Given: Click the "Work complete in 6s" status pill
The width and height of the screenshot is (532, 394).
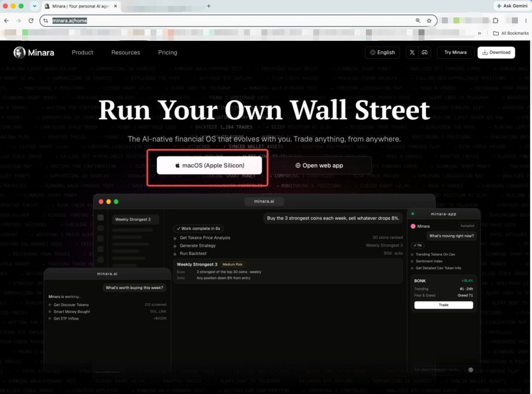Looking at the screenshot, I should (x=198, y=229).
